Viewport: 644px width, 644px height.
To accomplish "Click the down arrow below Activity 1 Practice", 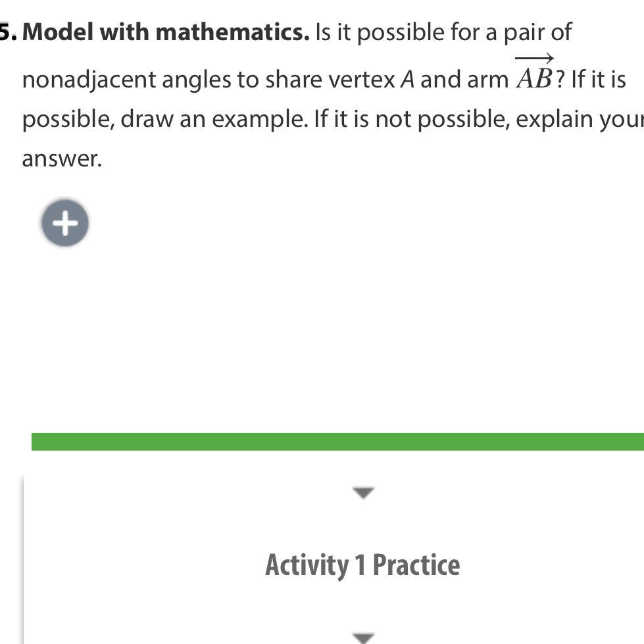I will [363, 637].
